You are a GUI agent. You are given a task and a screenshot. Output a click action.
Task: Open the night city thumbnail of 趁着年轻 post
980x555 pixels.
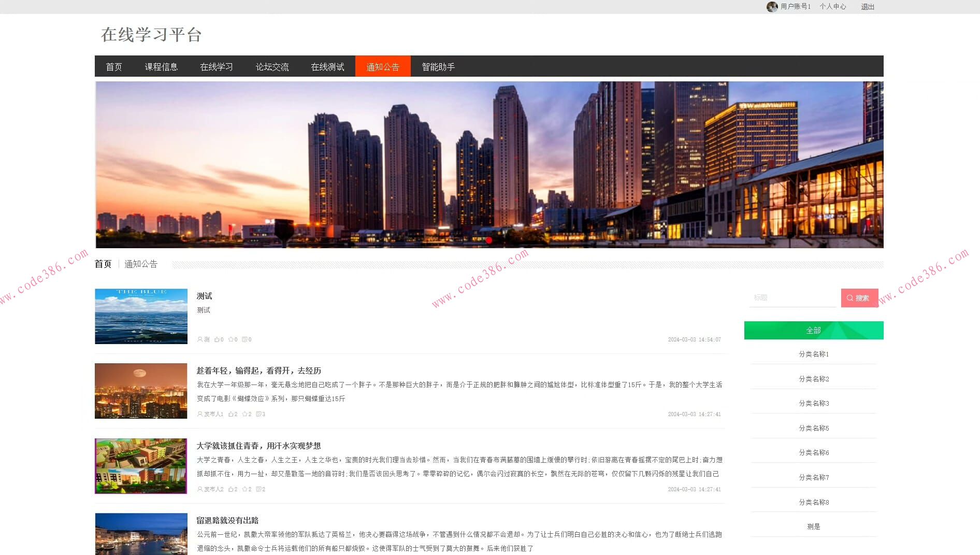(141, 391)
